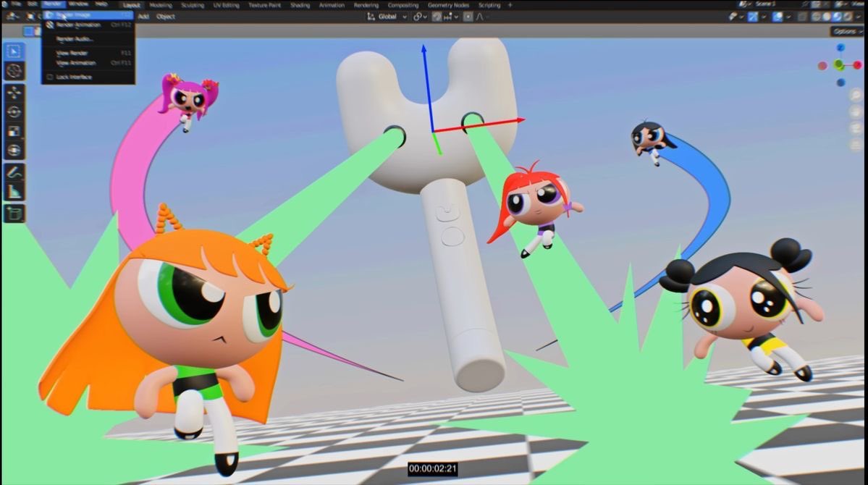Switch to wireframe viewport shading

tap(816, 17)
